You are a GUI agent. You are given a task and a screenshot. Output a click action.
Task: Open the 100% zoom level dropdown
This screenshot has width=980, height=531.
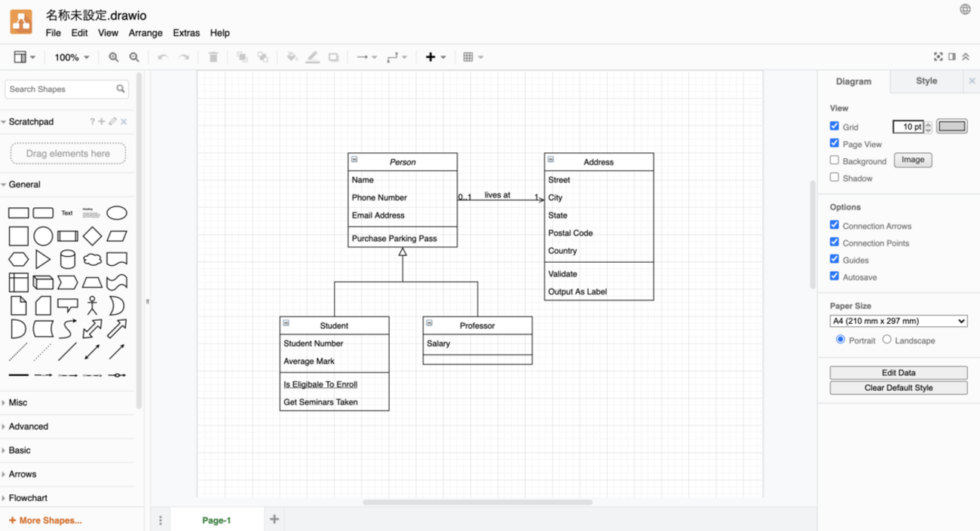[72, 57]
